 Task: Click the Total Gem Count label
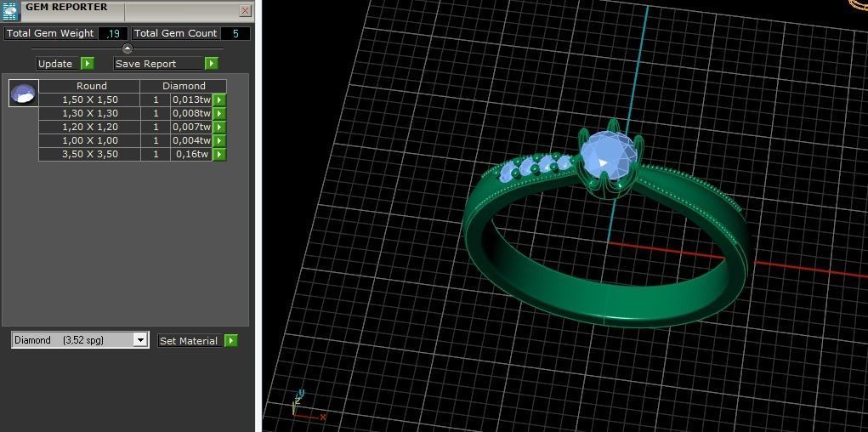pos(175,33)
